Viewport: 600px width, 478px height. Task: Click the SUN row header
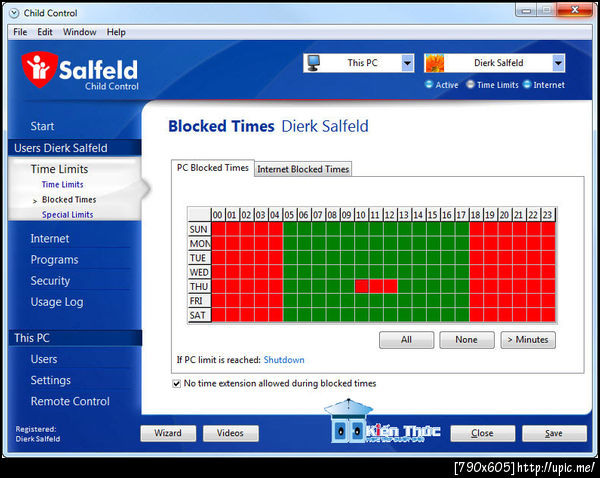[199, 229]
